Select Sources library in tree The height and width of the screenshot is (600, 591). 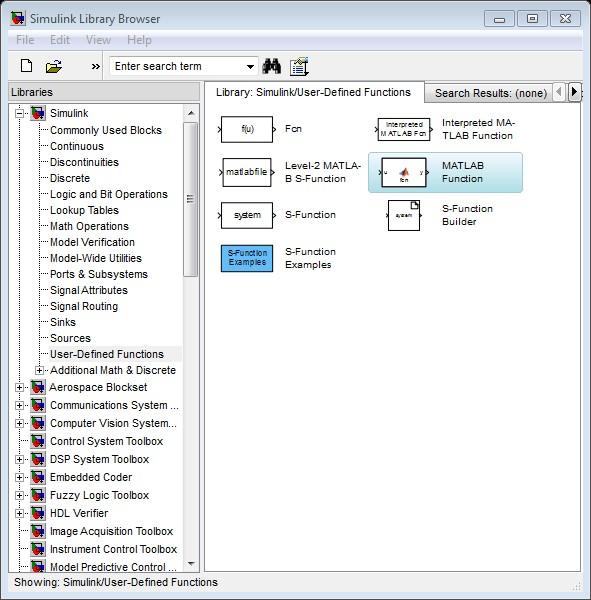[70, 338]
